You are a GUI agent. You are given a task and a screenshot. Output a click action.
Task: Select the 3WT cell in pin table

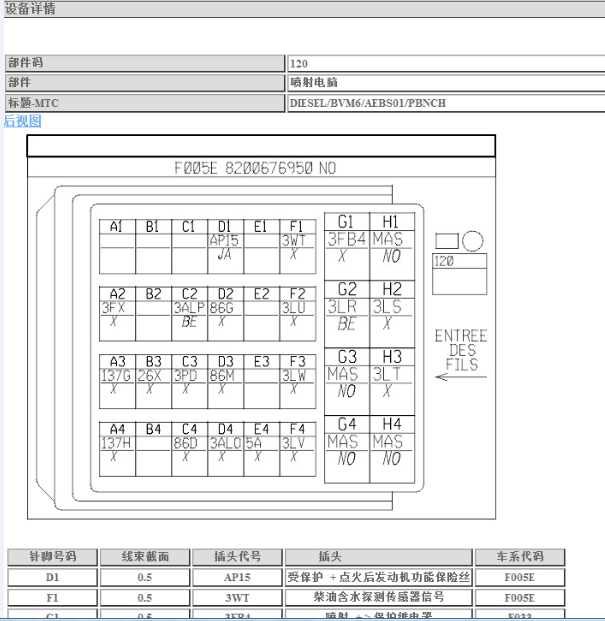237,597
